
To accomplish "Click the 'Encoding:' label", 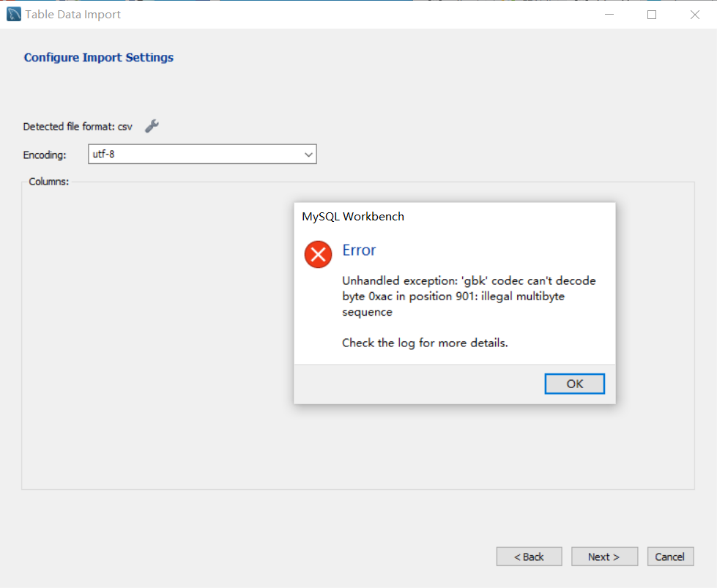I will [x=45, y=155].
